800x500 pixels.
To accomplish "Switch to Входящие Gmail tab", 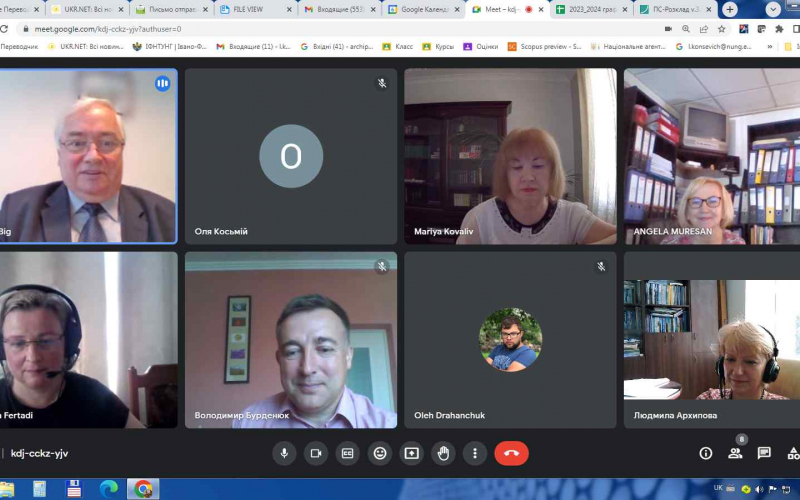I will (x=341, y=9).
